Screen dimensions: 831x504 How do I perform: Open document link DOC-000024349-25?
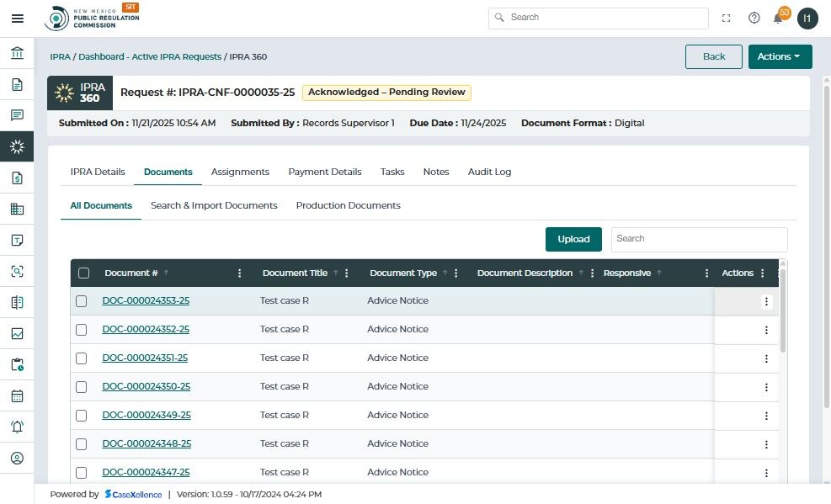(x=146, y=415)
